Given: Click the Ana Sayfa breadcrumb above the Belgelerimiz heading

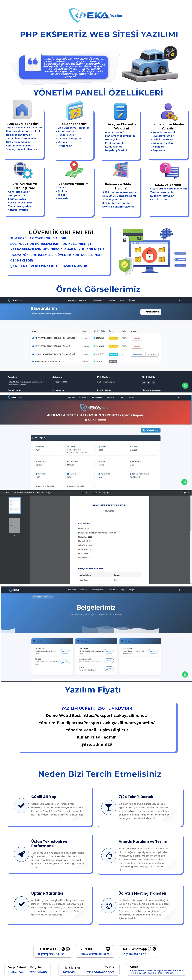Looking at the screenshot, I should click(x=37, y=597).
